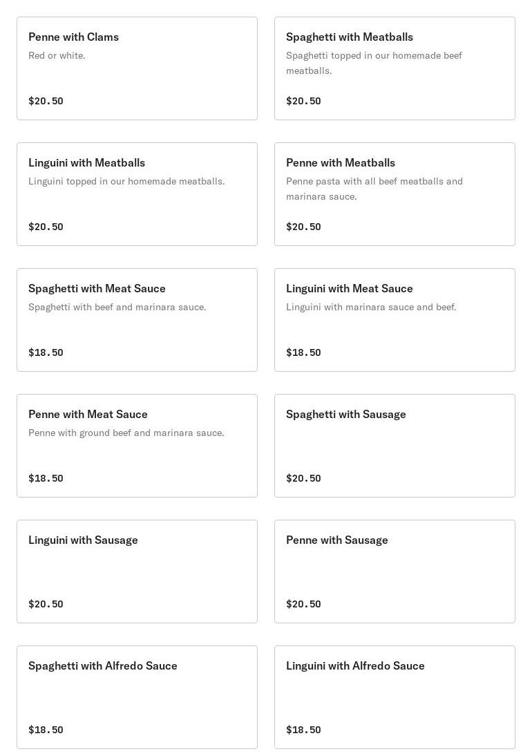
Task: Click the "Spaghetti with beef and marinara sauce" description
Action: coord(117,308)
